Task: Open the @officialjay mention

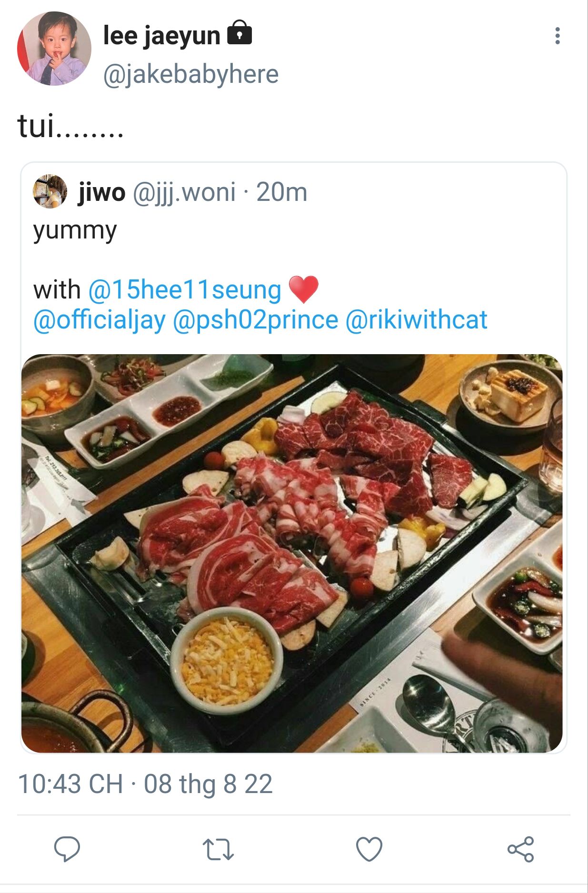Action: click(x=99, y=320)
